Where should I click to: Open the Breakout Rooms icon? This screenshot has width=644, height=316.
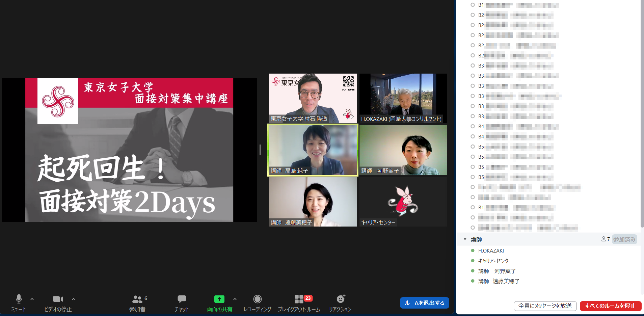[299, 299]
